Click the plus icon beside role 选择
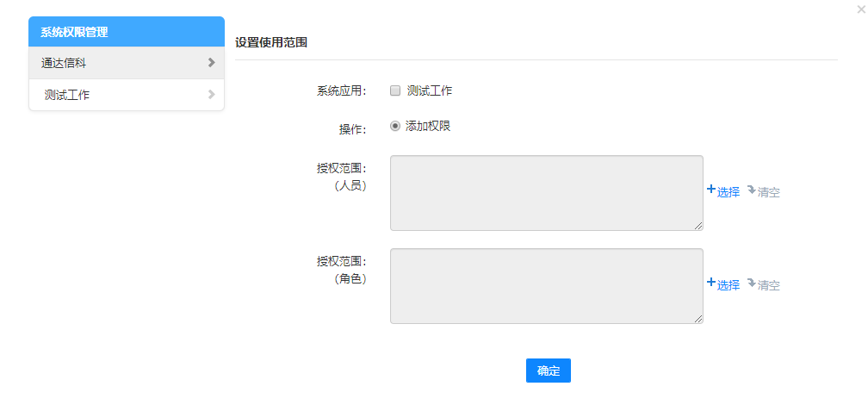 coord(711,282)
